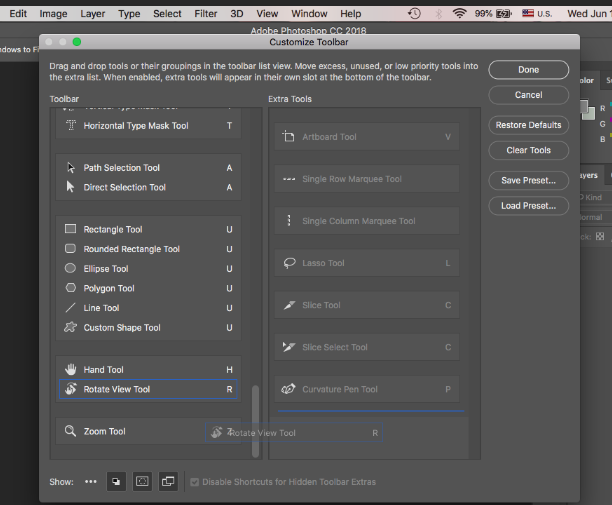Toggle the Show screen mode button
Viewport: 612px width, 505px height.
pyautogui.click(x=168, y=482)
